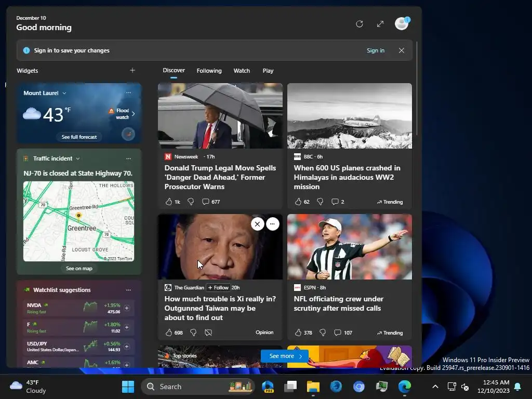
Task: Open taskbar weather widgets button
Action: [28, 387]
